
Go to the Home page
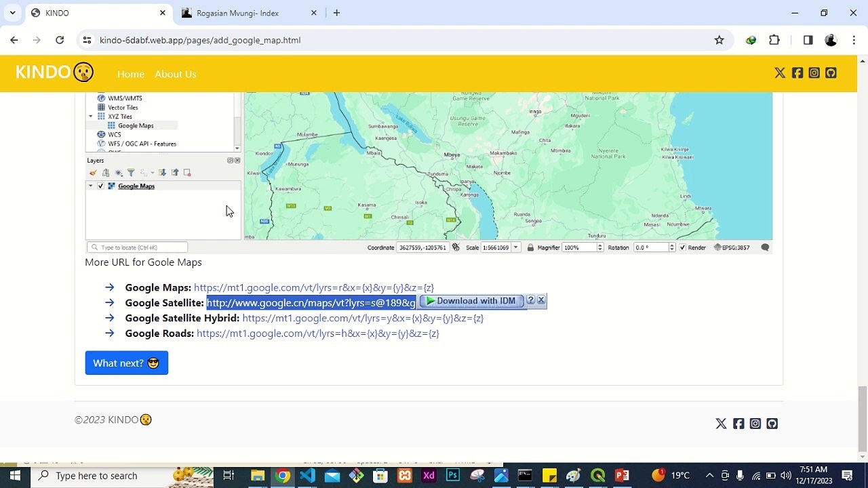[x=131, y=74]
